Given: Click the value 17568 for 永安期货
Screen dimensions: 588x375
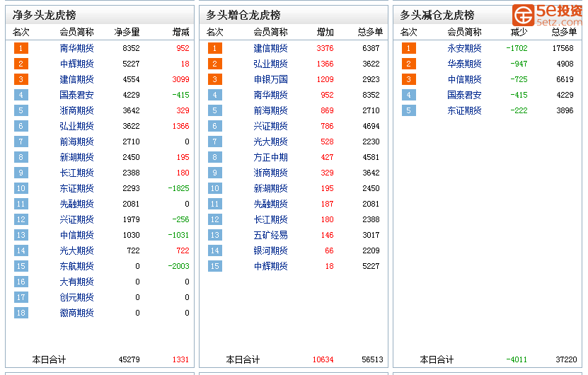Looking at the screenshot, I should 563,48.
